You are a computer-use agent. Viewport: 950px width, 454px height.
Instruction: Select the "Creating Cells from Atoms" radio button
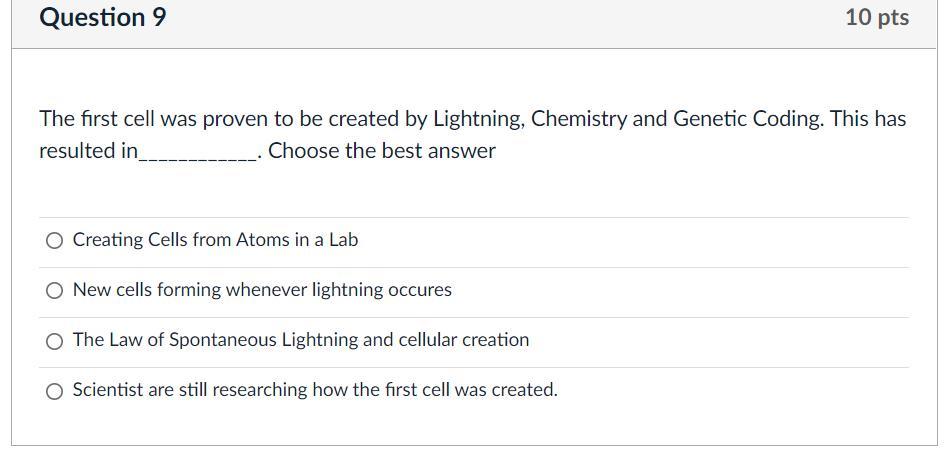(x=55, y=241)
